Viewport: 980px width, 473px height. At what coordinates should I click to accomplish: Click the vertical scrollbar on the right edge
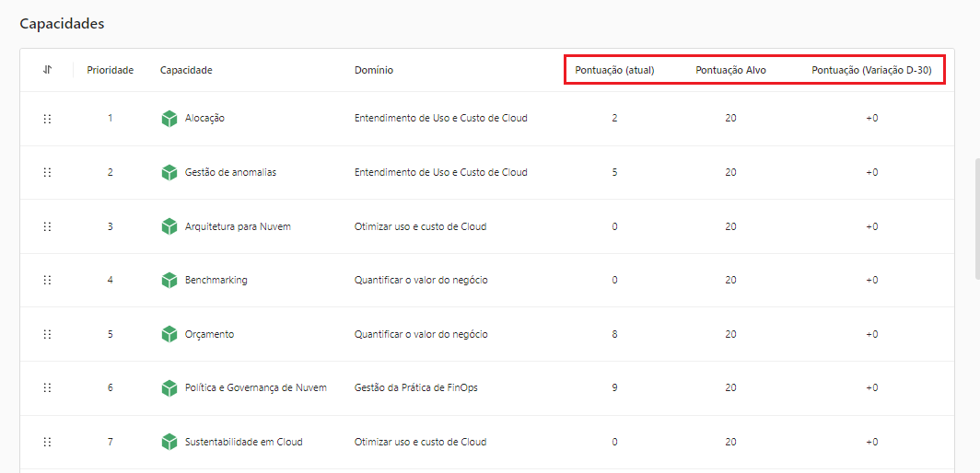[976, 217]
